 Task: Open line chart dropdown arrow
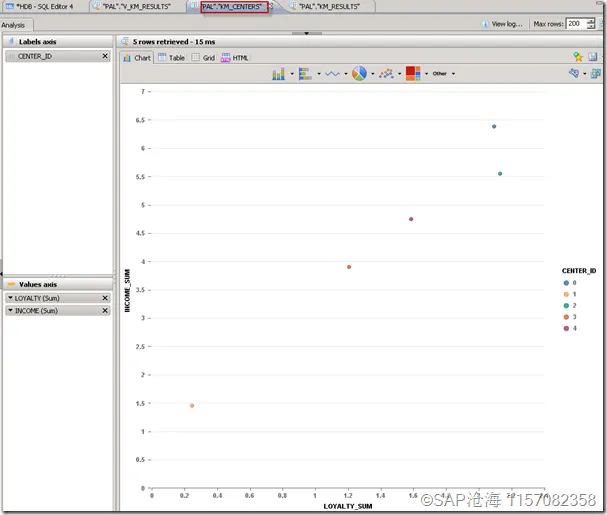point(346,74)
